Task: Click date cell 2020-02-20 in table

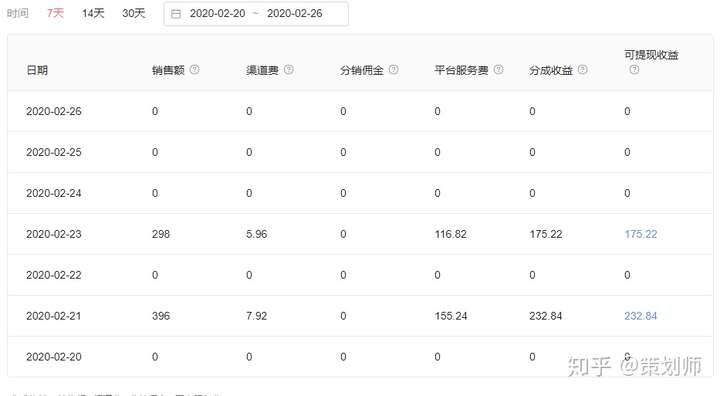Action: [54, 356]
